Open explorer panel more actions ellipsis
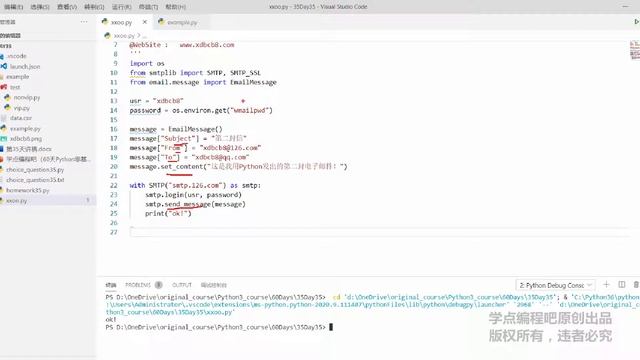The height and width of the screenshot is (360, 640). pyautogui.click(x=84, y=22)
